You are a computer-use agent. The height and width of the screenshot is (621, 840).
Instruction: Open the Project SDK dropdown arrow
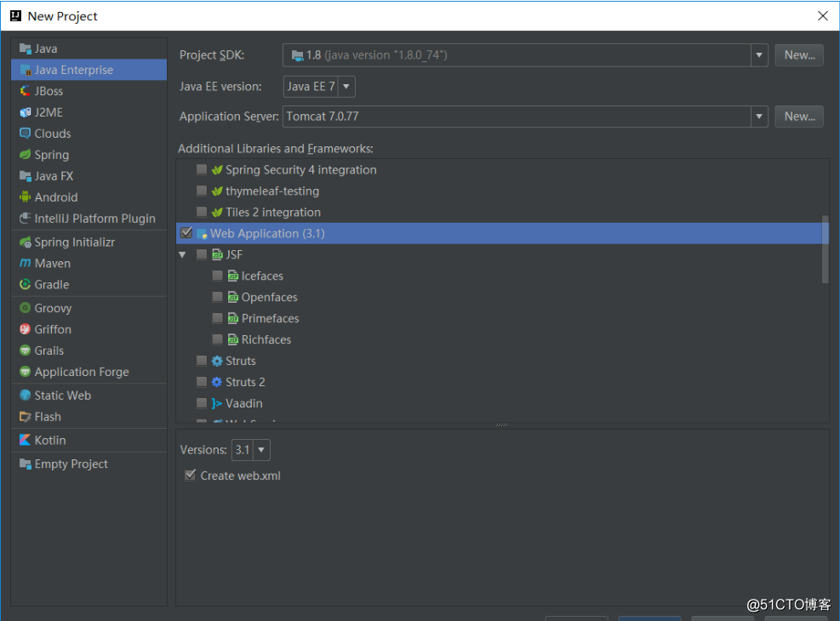[x=759, y=55]
